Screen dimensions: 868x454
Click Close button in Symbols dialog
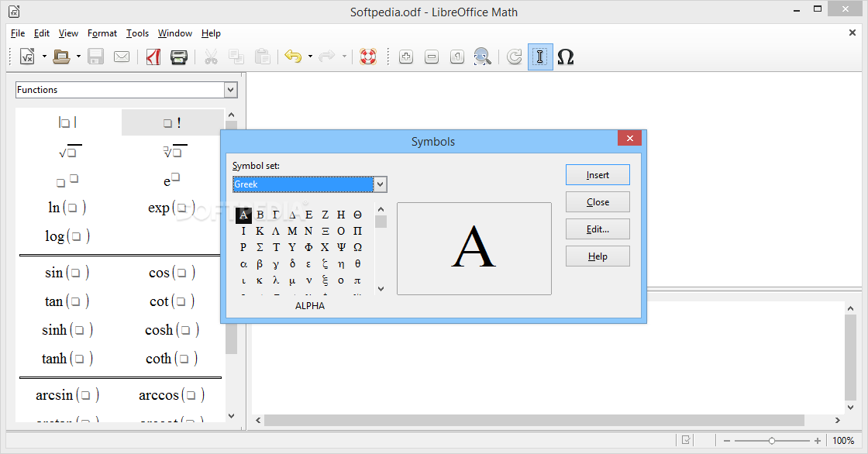(x=598, y=202)
